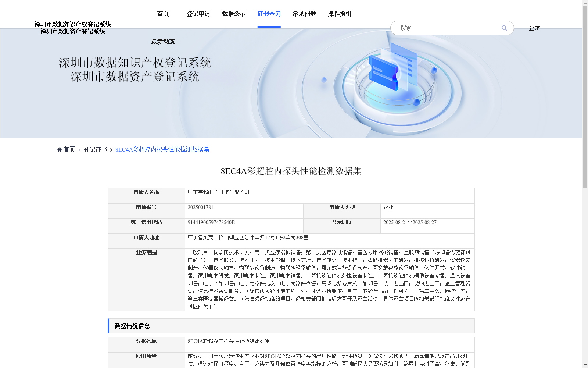Click the 统一信用代码 label cell
This screenshot has height=368, width=588.
(146, 226)
